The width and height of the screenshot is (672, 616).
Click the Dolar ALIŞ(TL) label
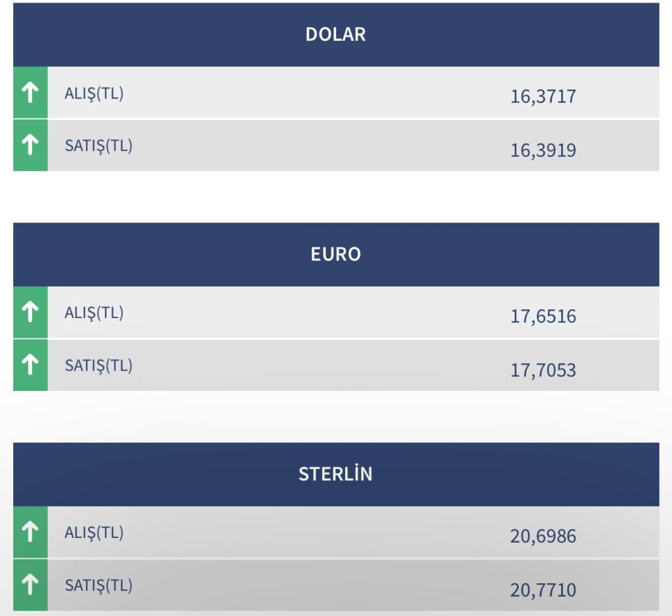coord(94,93)
